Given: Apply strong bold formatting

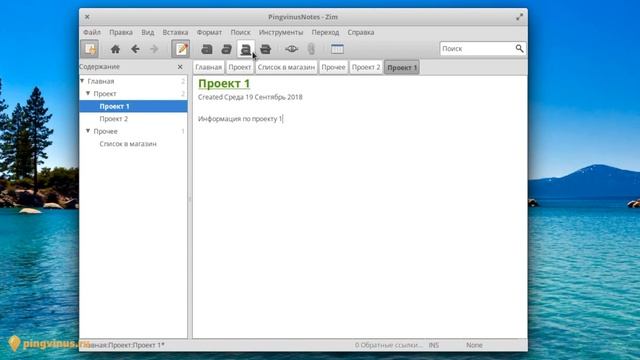Looking at the screenshot, I should coord(207,49).
